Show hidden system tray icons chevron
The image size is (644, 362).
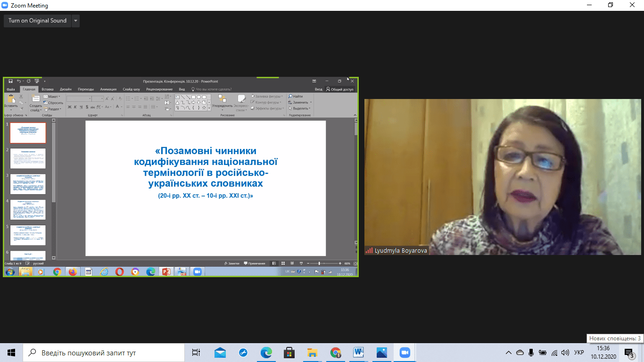(509, 353)
